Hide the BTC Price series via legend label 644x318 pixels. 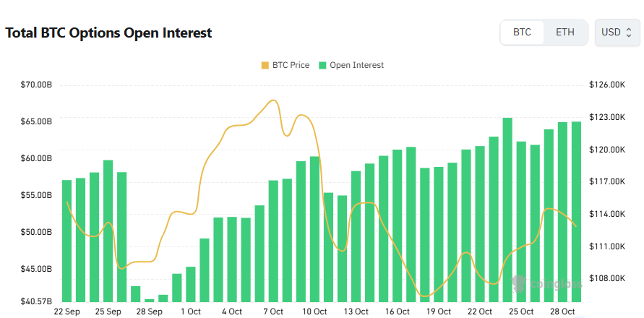pos(291,65)
